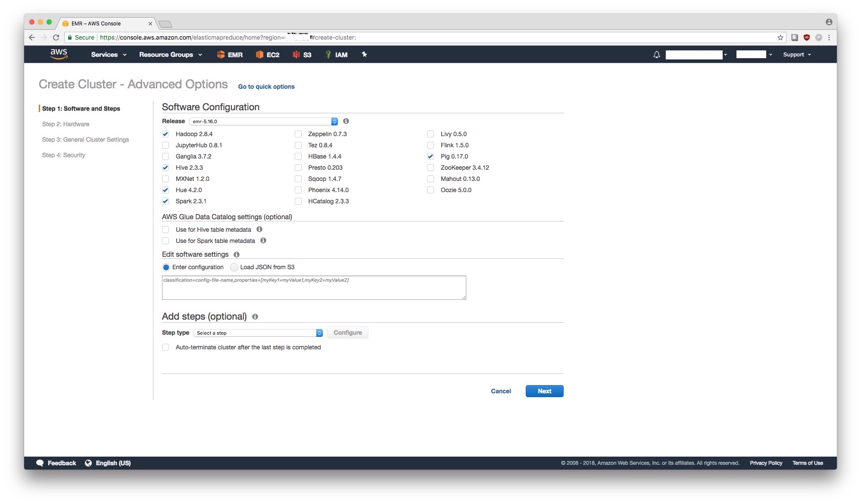This screenshot has height=504, width=861.
Task: Click the info icon next to Release dropdown
Action: click(346, 121)
